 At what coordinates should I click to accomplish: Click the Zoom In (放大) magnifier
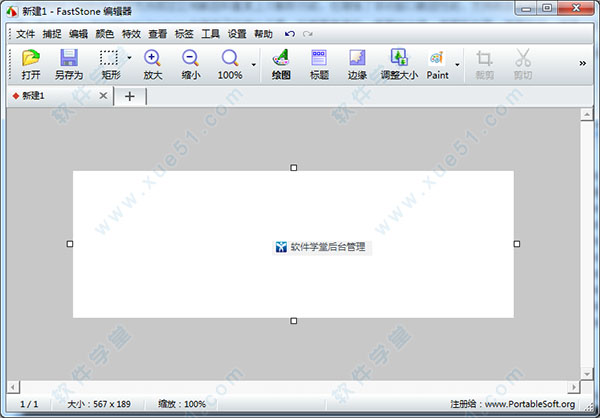(152, 58)
